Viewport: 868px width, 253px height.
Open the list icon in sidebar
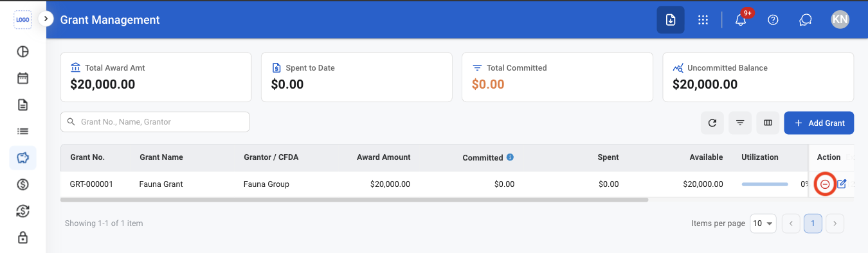pyautogui.click(x=23, y=131)
